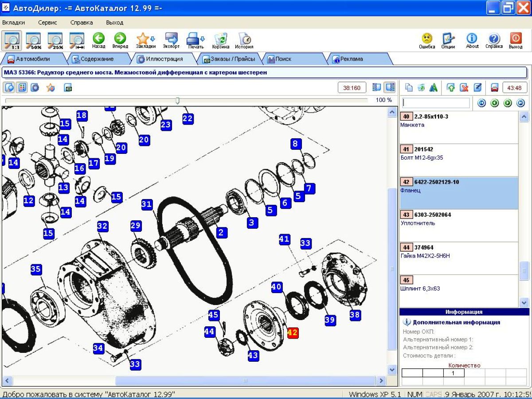Screen dimensions: 532x399
Task: Toggle the colored-grid button in illustration toolbar
Action: coord(21,87)
